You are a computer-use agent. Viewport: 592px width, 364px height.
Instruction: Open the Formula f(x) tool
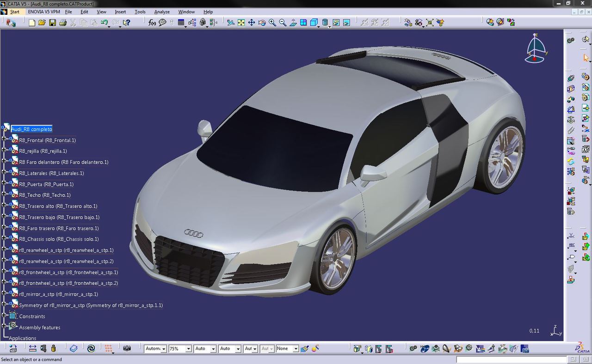click(152, 23)
